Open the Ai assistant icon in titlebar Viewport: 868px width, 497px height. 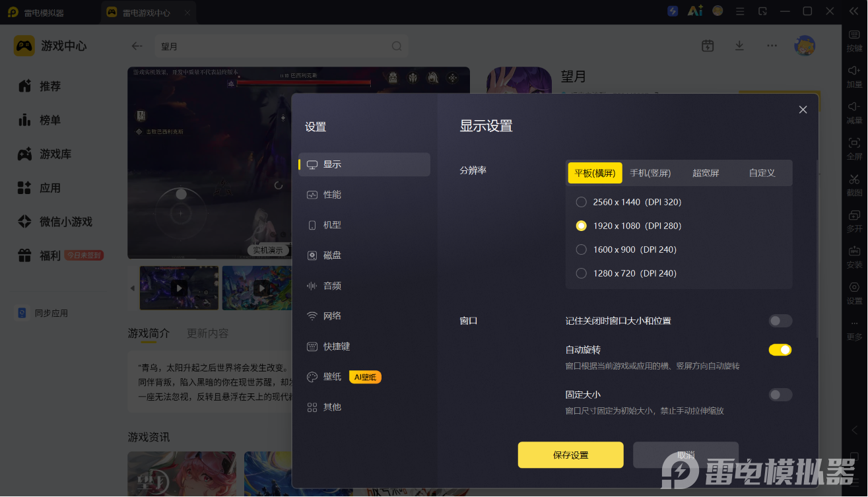pyautogui.click(x=695, y=11)
